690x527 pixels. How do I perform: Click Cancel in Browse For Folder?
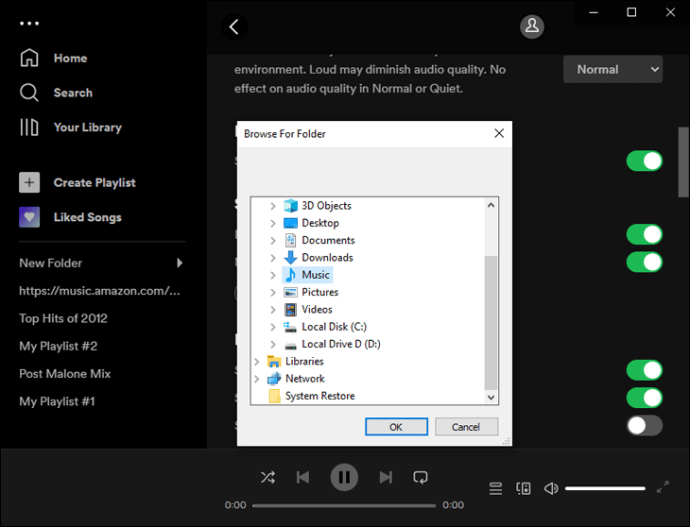466,427
